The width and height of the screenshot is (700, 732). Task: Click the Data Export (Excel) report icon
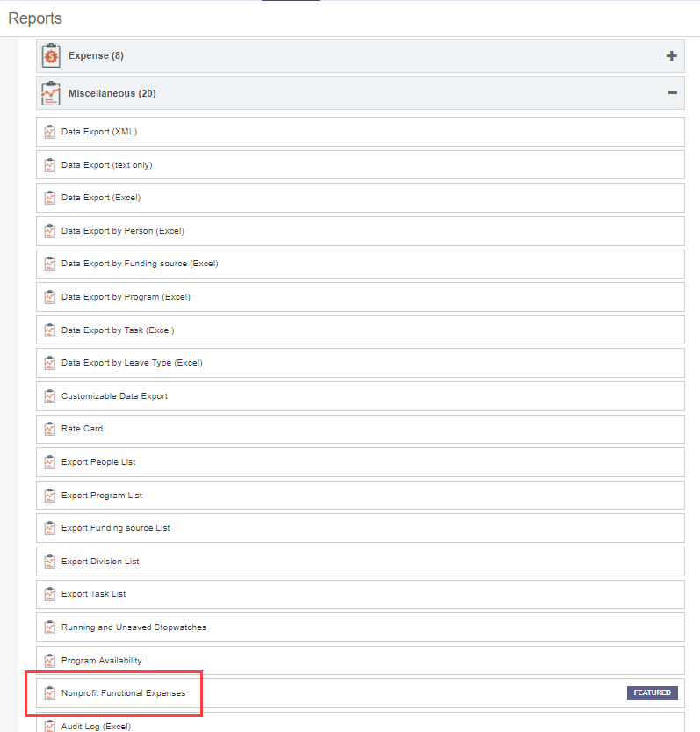pos(50,198)
